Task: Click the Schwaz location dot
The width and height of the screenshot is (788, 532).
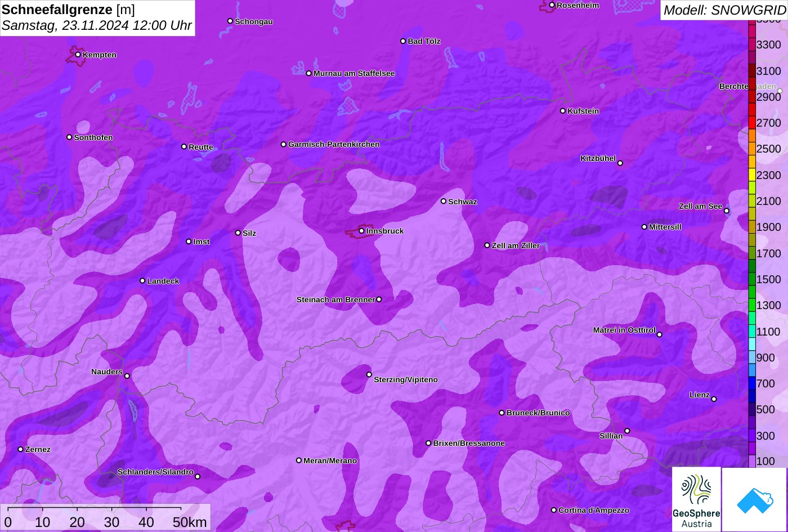Action: tap(444, 201)
